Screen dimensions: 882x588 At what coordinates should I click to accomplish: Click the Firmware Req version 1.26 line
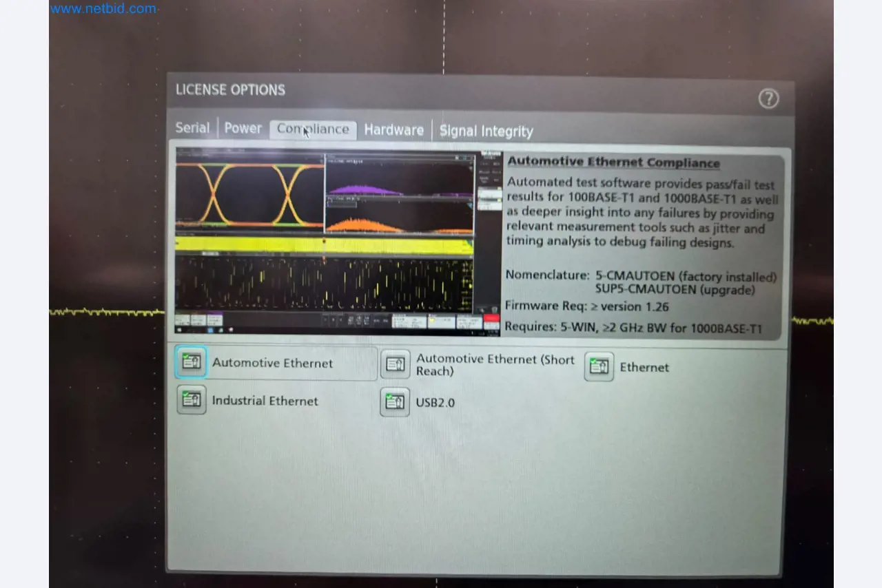(x=586, y=306)
